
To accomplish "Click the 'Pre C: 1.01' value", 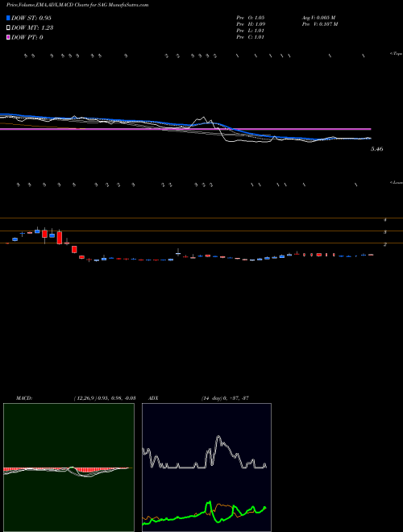I will click(251, 37).
